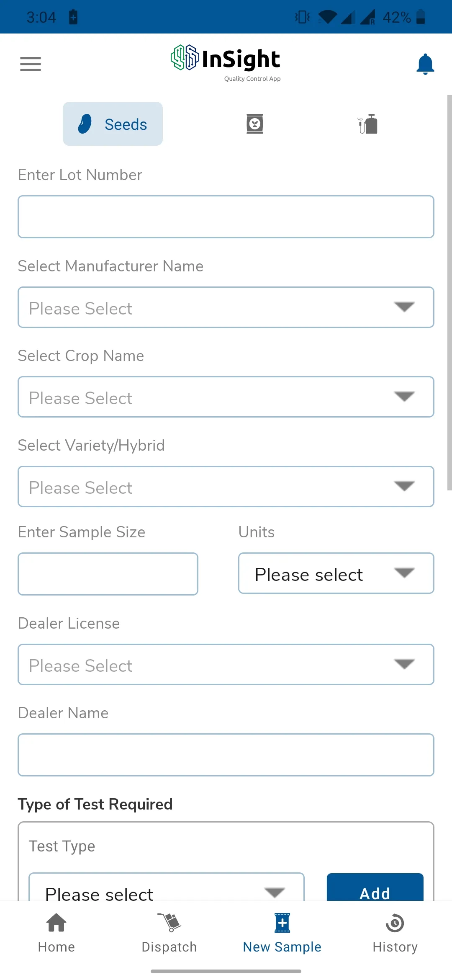
Task: Click the Add test button
Action: point(375,888)
